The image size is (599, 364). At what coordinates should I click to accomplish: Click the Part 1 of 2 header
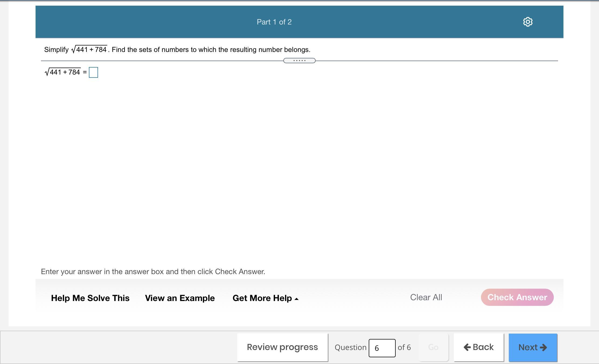(274, 22)
